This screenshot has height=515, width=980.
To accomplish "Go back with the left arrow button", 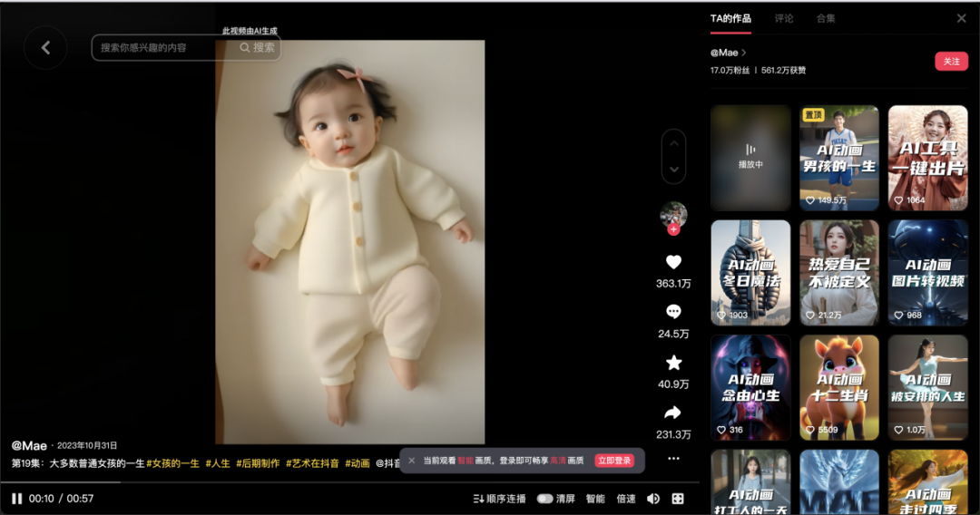I will pos(45,47).
